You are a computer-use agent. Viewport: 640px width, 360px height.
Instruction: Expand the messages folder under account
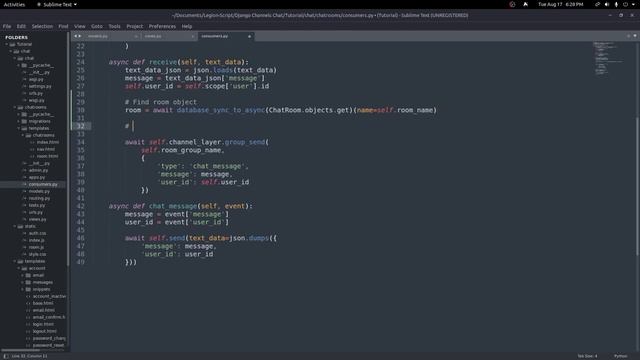pos(23,282)
